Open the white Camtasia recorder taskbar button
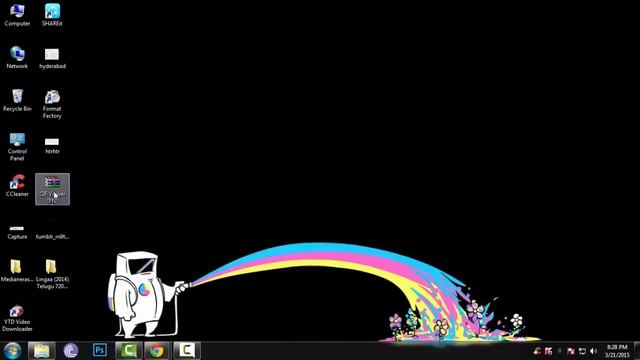The height and width of the screenshot is (360, 640). pos(187,351)
